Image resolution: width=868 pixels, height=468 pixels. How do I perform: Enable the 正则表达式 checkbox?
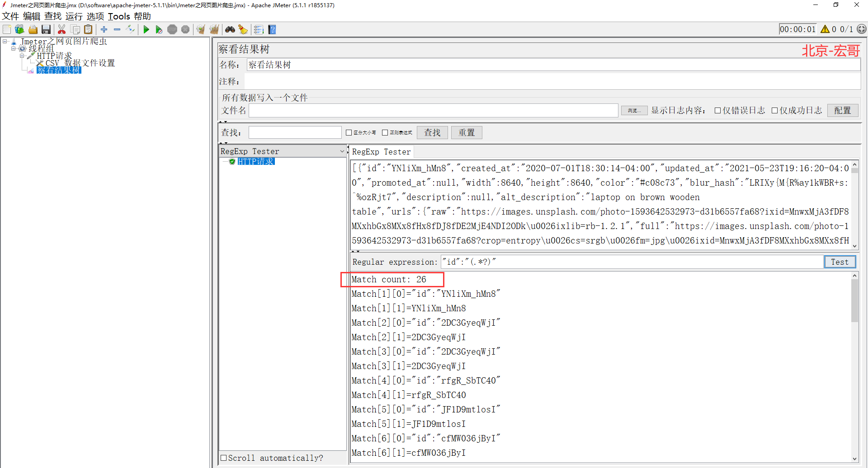(385, 132)
